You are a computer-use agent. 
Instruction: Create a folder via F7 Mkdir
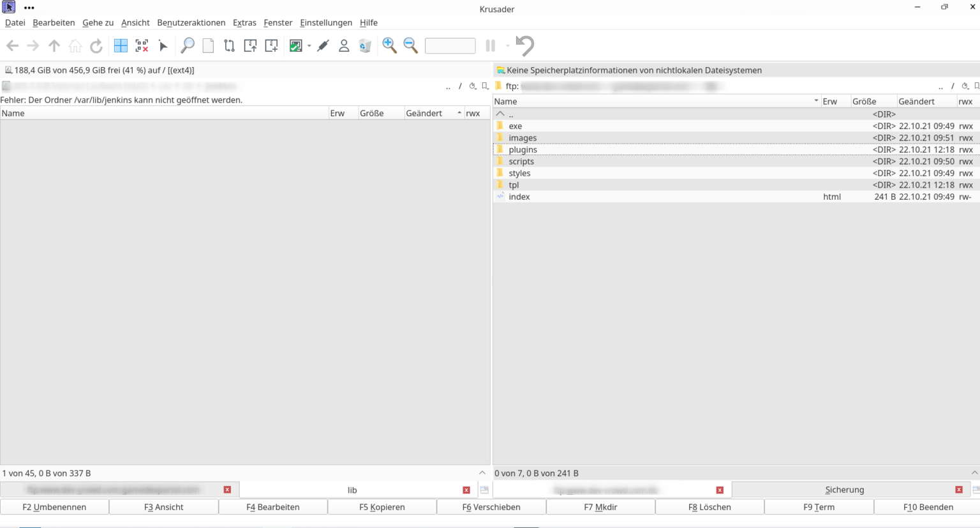(600, 506)
